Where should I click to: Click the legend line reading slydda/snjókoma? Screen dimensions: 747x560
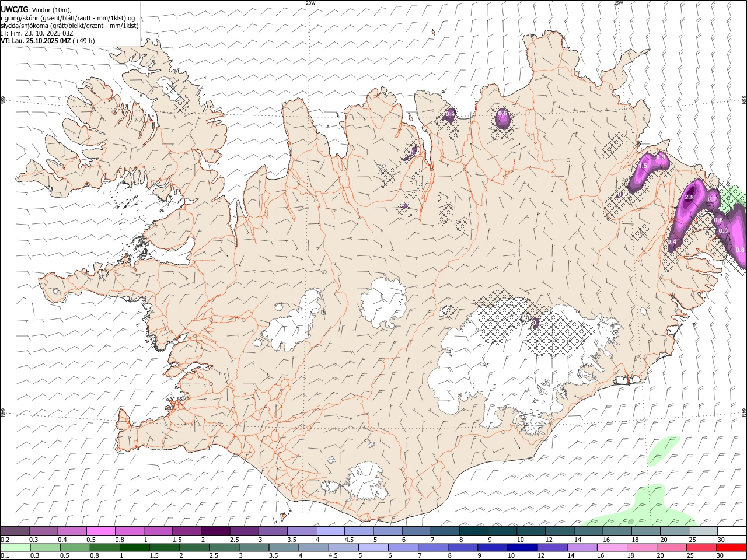[x=69, y=26]
